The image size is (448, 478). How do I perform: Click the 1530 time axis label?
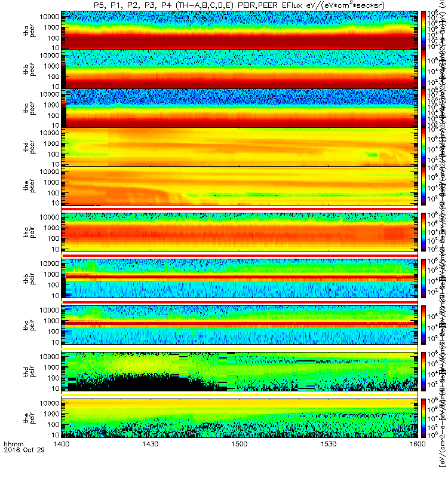click(329, 444)
